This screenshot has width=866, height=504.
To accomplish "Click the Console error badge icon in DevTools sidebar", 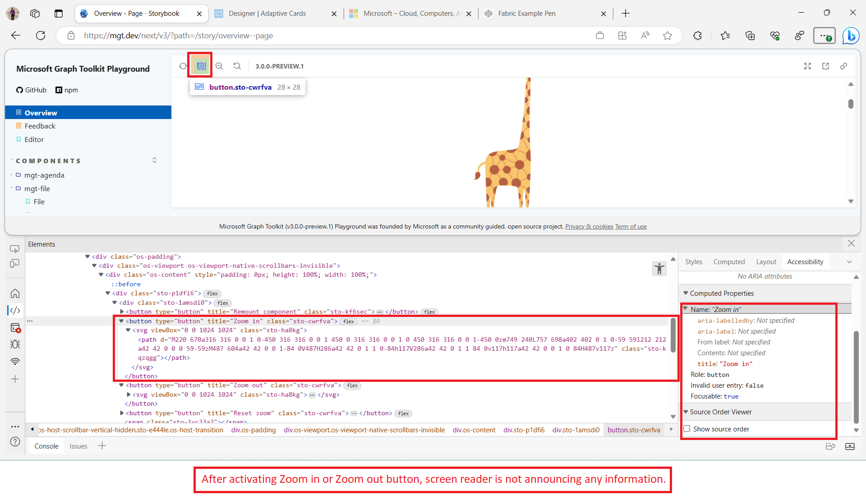I will 15,328.
